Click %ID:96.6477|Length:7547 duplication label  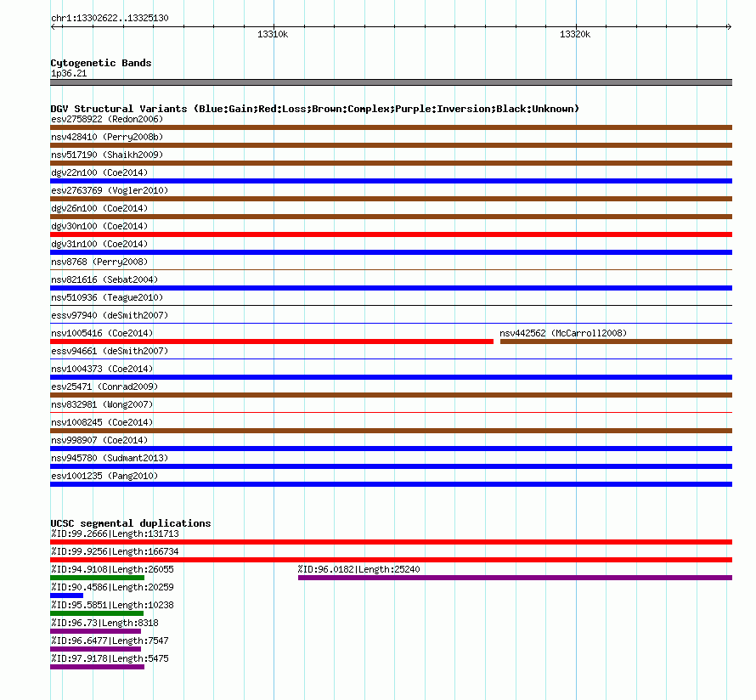point(110,641)
